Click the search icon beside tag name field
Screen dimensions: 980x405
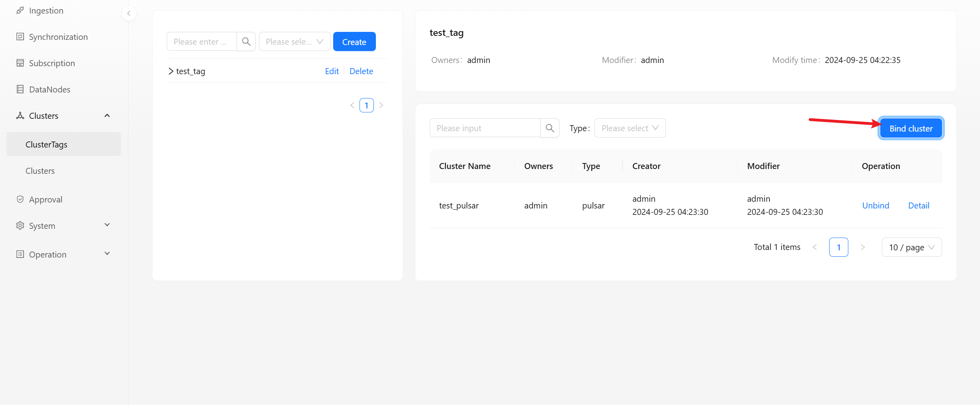click(246, 41)
